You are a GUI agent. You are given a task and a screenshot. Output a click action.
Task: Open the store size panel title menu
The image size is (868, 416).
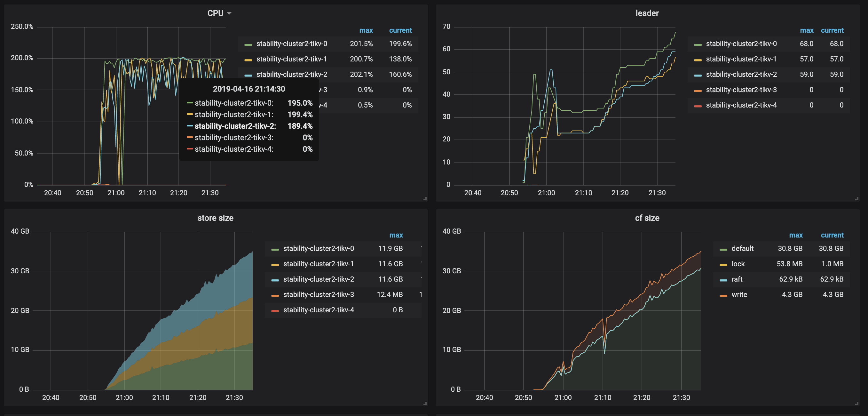pyautogui.click(x=215, y=218)
